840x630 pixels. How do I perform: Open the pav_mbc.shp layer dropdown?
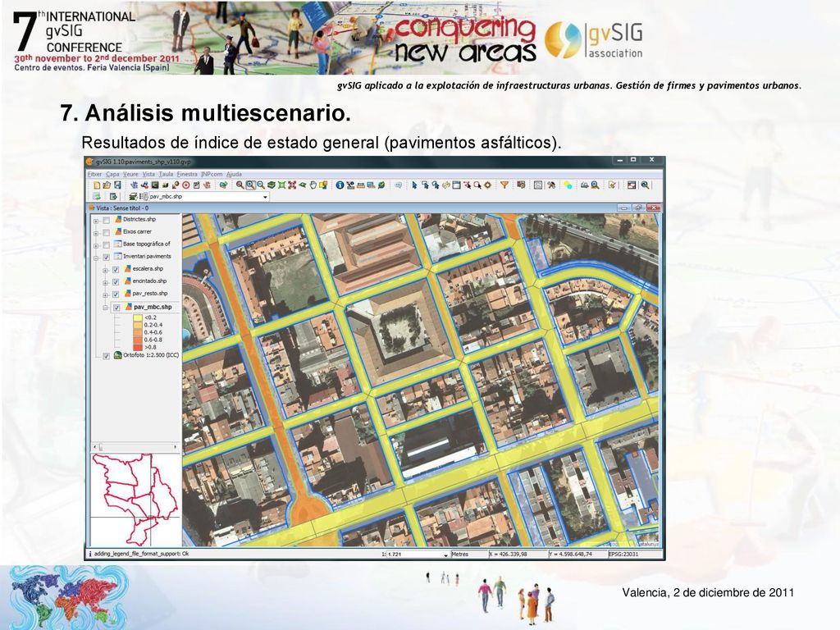coord(265,197)
